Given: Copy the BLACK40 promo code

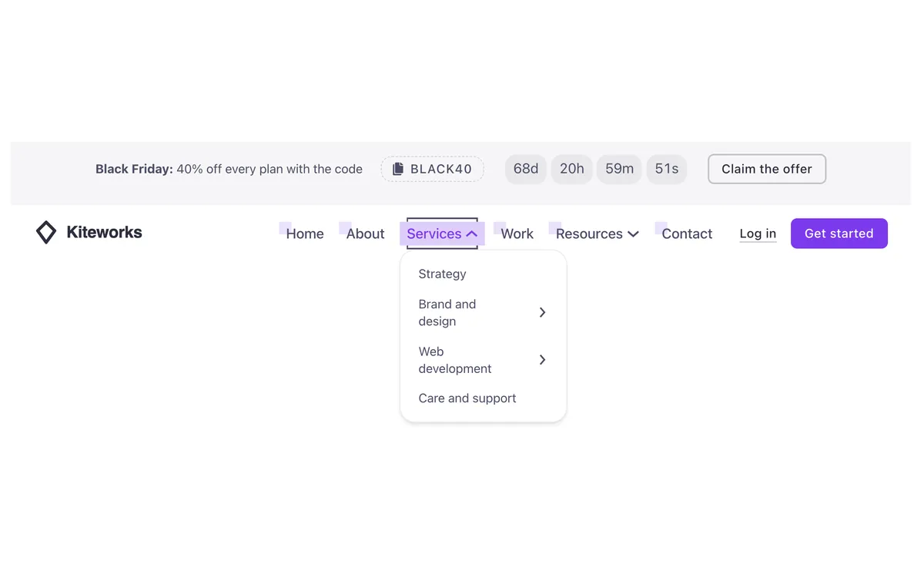Looking at the screenshot, I should point(432,169).
